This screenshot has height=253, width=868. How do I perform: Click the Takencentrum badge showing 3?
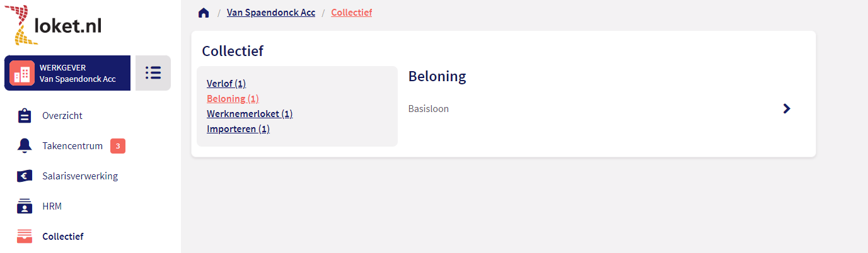pyautogui.click(x=118, y=146)
